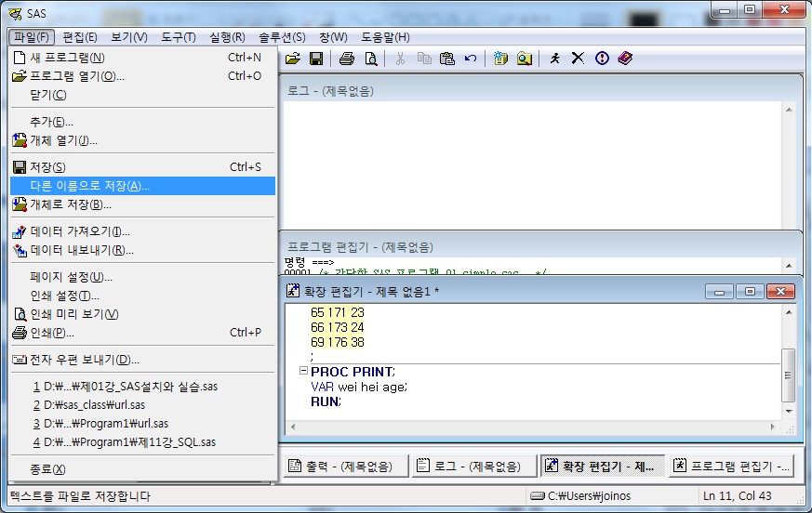Screen dimensions: 812x513
Task: Open the 창(W) menu
Action: tap(333, 37)
